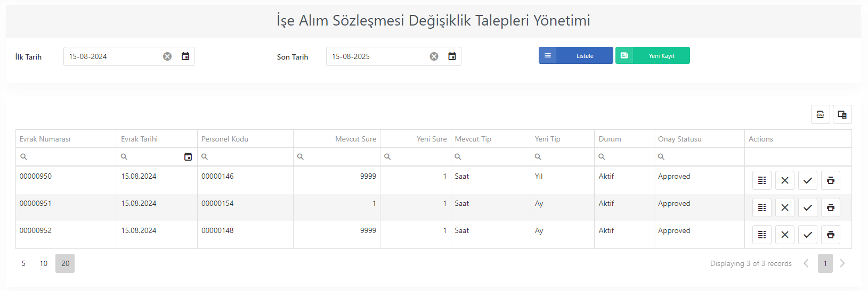This screenshot has width=868, height=291.
Task: Sort by Onay Statüsü column header
Action: pos(699,139)
